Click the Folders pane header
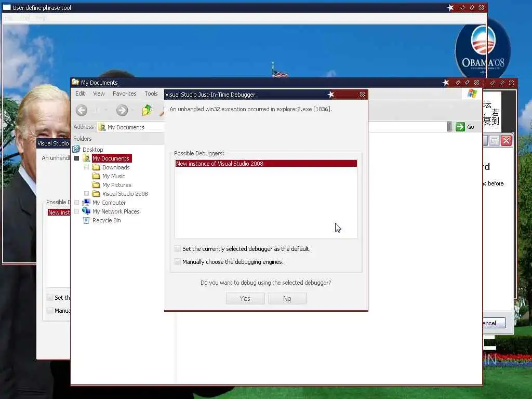This screenshot has width=532, height=399. (x=117, y=139)
